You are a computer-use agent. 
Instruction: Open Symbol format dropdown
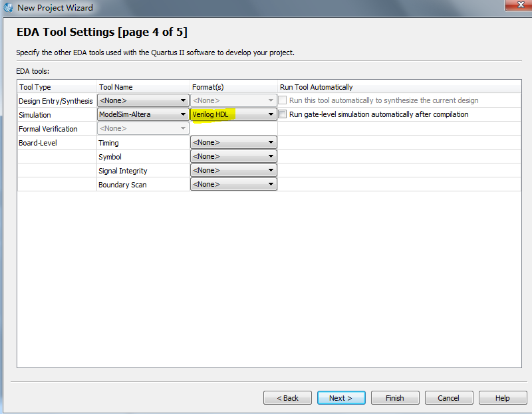[233, 156]
